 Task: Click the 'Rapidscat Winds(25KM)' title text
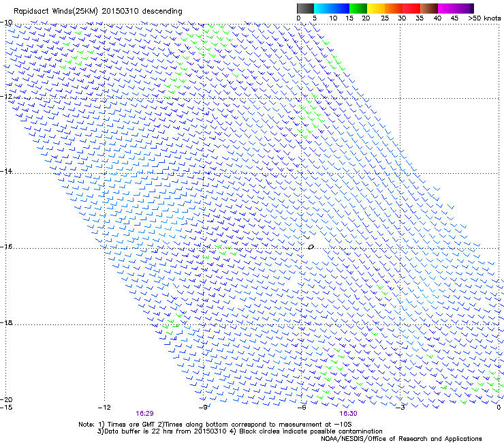pos(56,12)
